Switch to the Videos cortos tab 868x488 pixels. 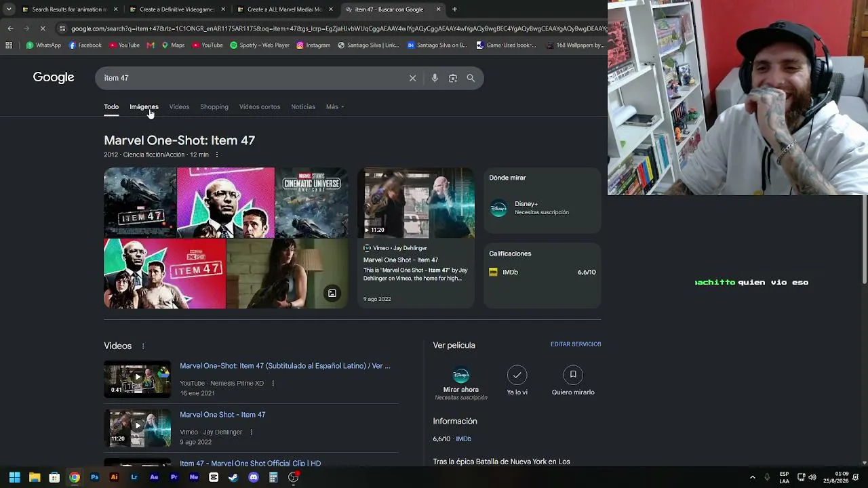click(260, 106)
